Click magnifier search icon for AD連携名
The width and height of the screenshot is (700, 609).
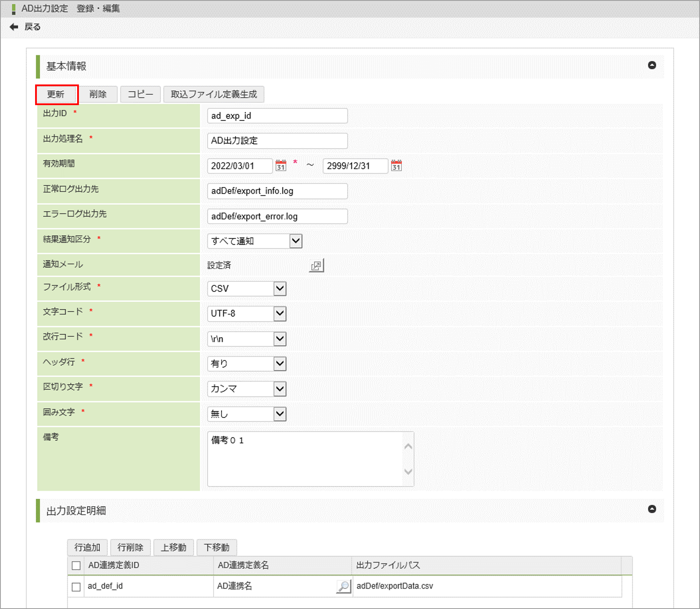343,586
